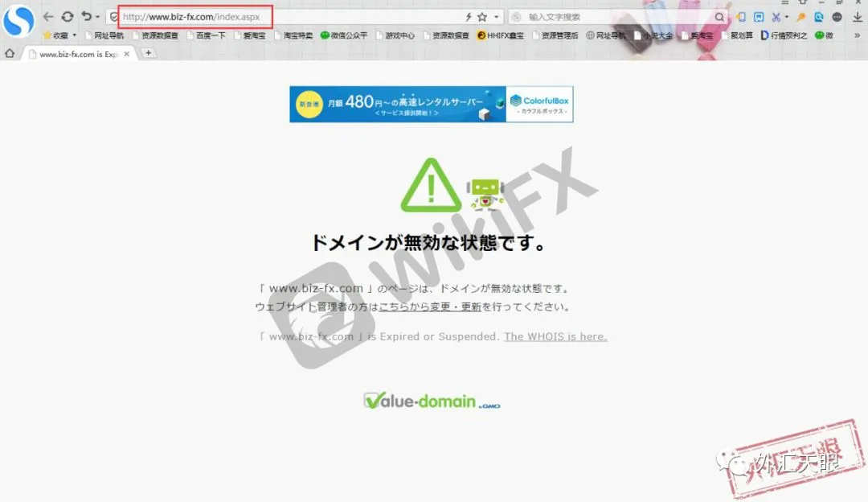This screenshot has width=868, height=502.
Task: Open the dropdown arrow next to the star icon
Action: [x=497, y=17]
